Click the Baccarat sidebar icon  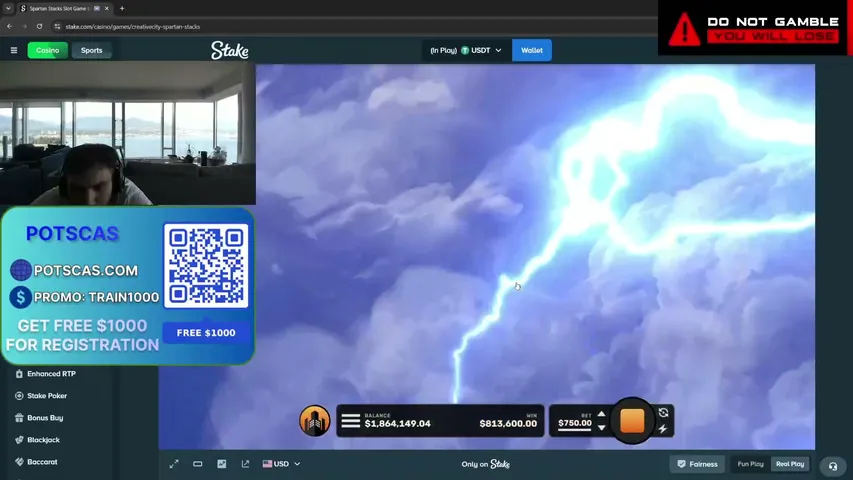tap(19, 462)
